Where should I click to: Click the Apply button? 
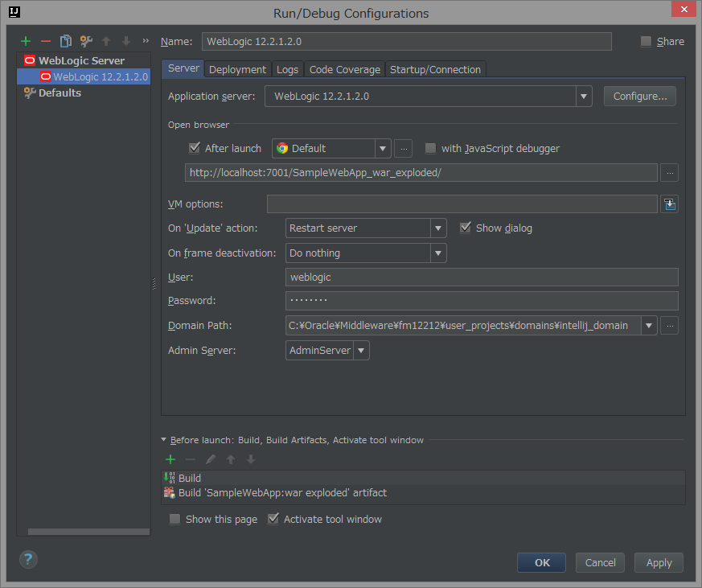[659, 562]
